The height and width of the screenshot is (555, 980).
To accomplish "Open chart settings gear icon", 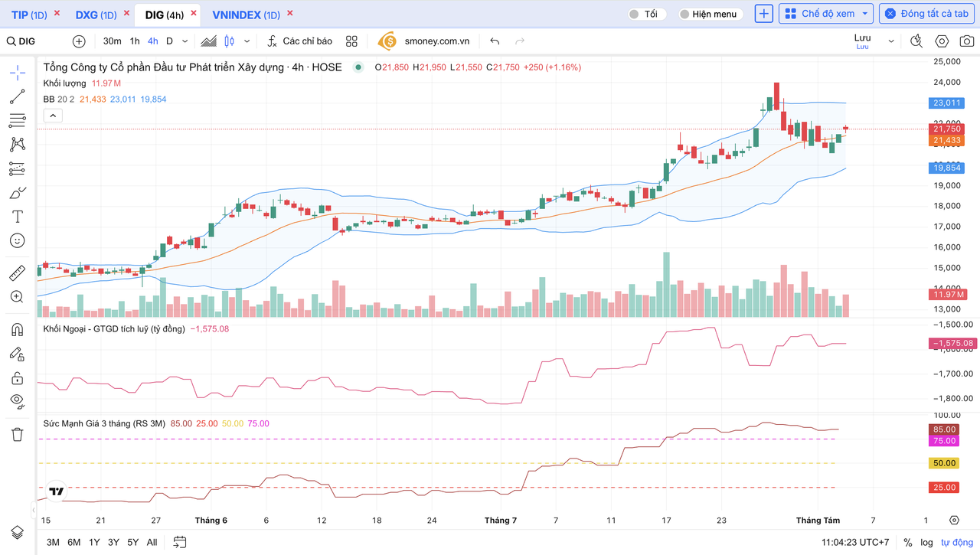I will pos(942,41).
